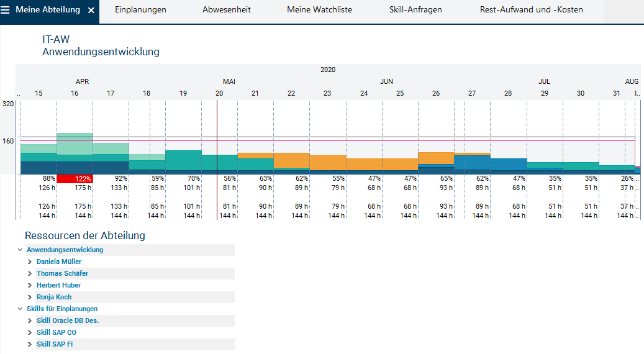Image resolution: width=644 pixels, height=354 pixels.
Task: Open the Skill SAP FI entry
Action: point(55,344)
